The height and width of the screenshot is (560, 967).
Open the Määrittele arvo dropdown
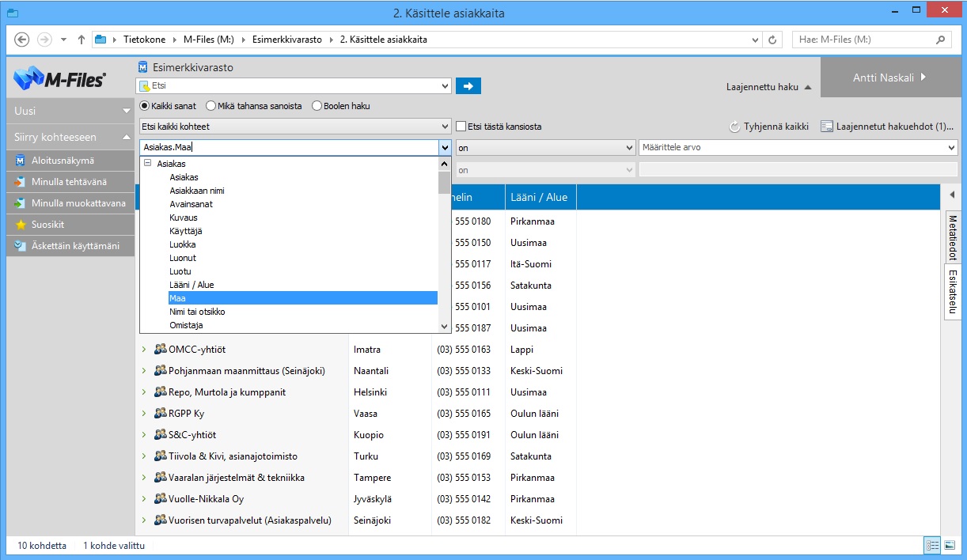(951, 147)
